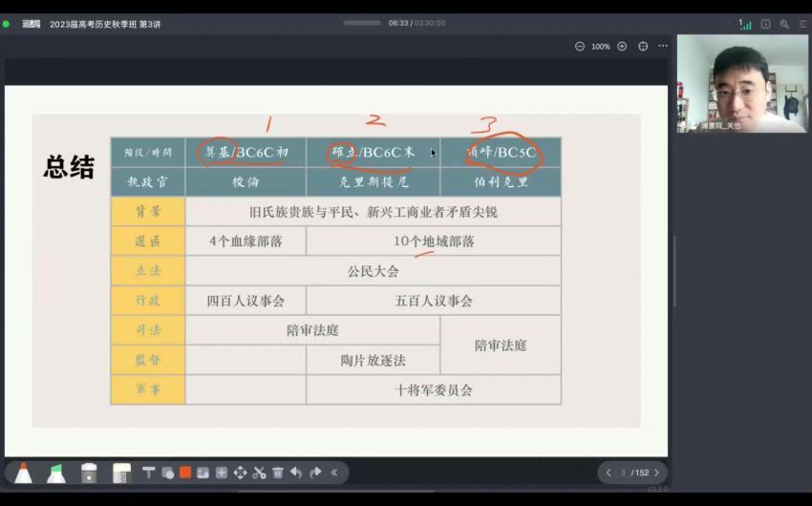Click the 总结 heading on slide

(69, 166)
